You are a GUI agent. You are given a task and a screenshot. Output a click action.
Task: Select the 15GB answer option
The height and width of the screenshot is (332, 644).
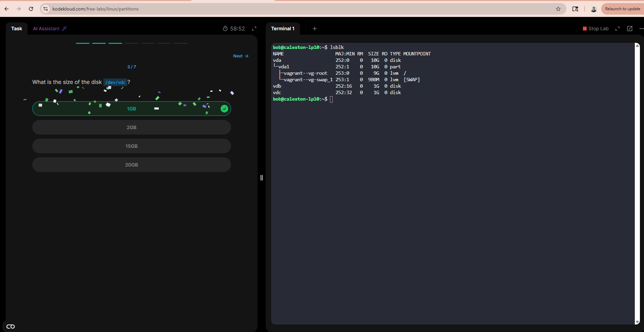pyautogui.click(x=132, y=146)
